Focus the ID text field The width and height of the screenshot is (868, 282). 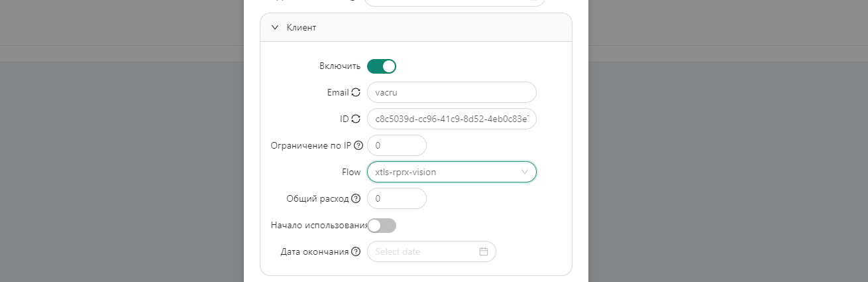(451, 119)
